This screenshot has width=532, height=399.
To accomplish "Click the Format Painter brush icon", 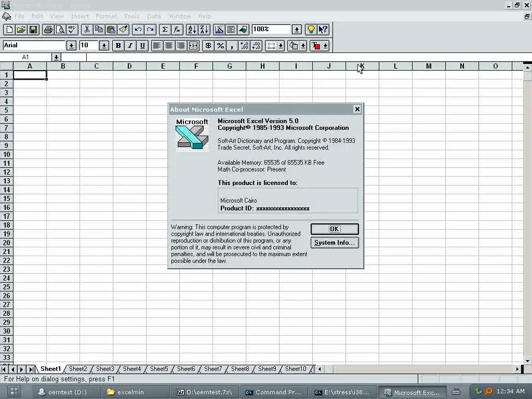I will [123, 30].
